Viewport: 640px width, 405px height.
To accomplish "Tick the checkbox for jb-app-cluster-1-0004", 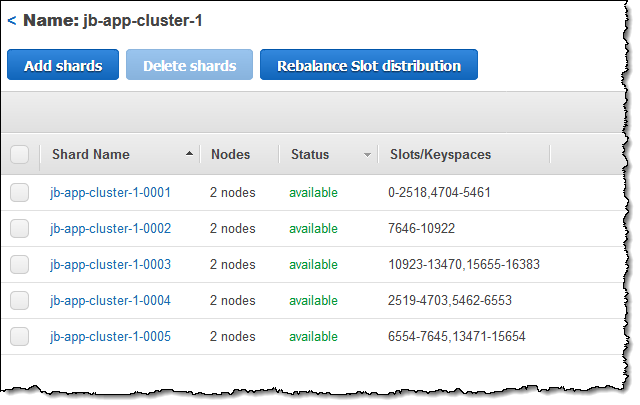I will [20, 301].
